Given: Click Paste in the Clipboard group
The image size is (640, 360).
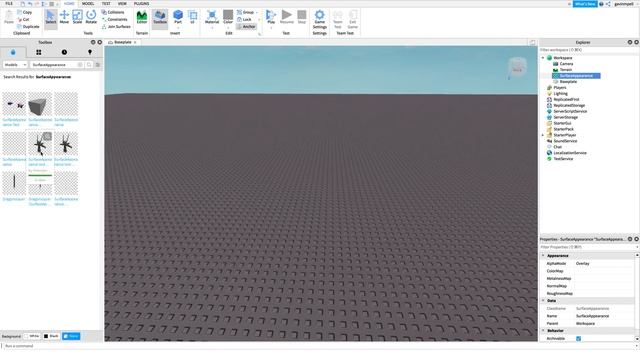Looking at the screenshot, I should click(9, 18).
